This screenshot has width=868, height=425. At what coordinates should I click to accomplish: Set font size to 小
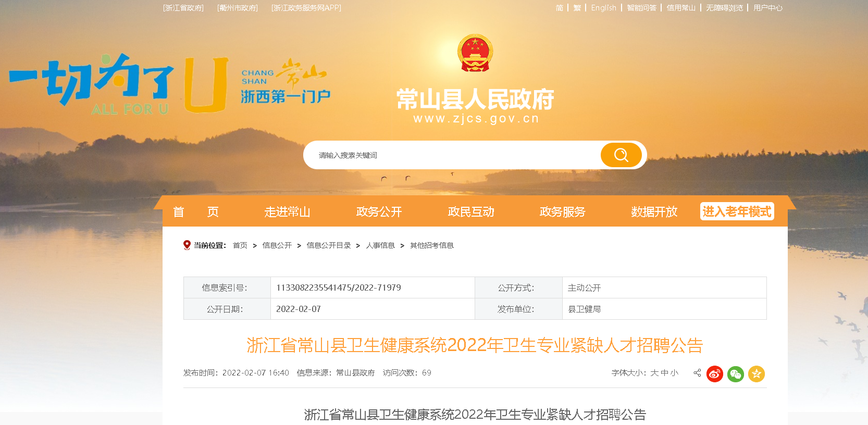pyautogui.click(x=674, y=373)
